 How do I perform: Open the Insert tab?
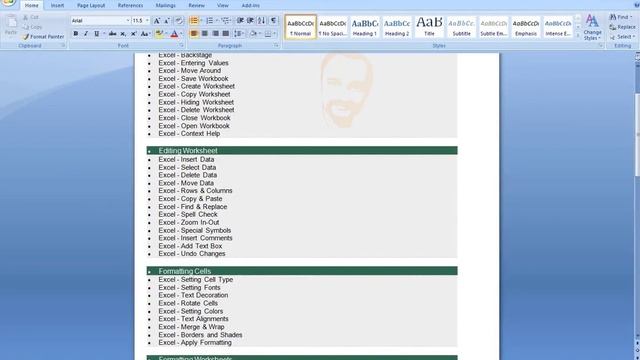pos(57,6)
